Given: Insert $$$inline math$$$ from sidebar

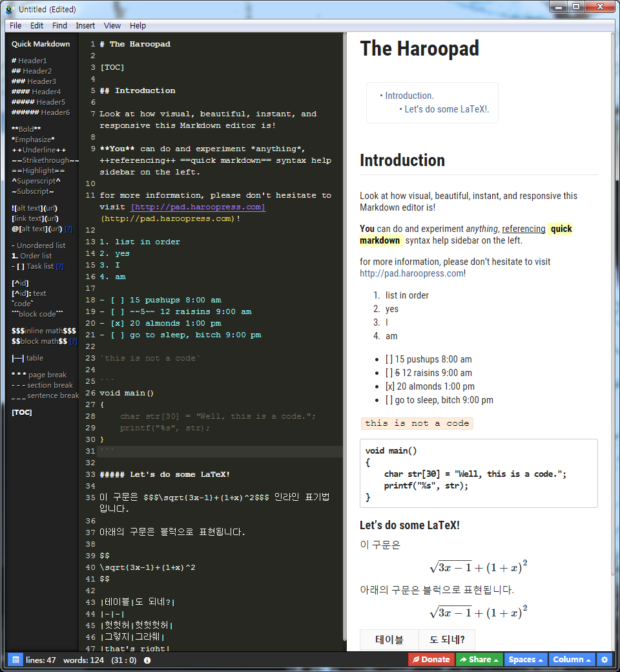Looking at the screenshot, I should point(44,331).
